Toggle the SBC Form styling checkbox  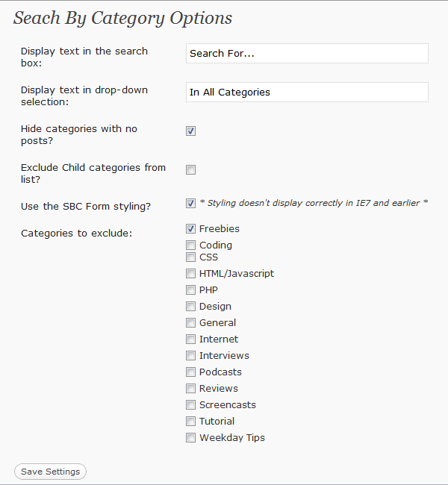coord(190,204)
